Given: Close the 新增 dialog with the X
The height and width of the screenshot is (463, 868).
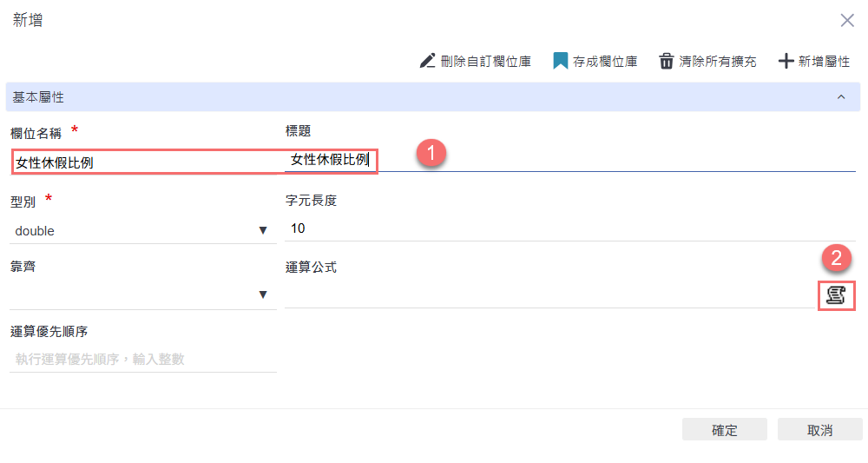Looking at the screenshot, I should coord(847,21).
